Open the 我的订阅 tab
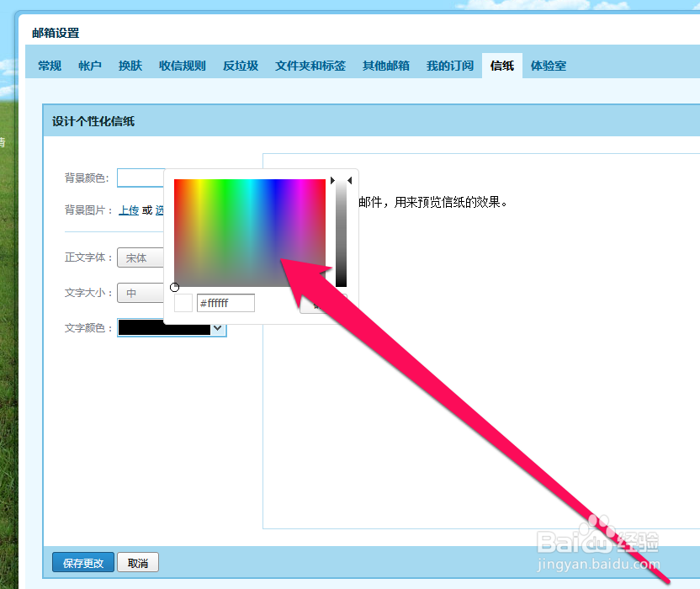Viewport: 700px width, 589px height. pyautogui.click(x=449, y=66)
